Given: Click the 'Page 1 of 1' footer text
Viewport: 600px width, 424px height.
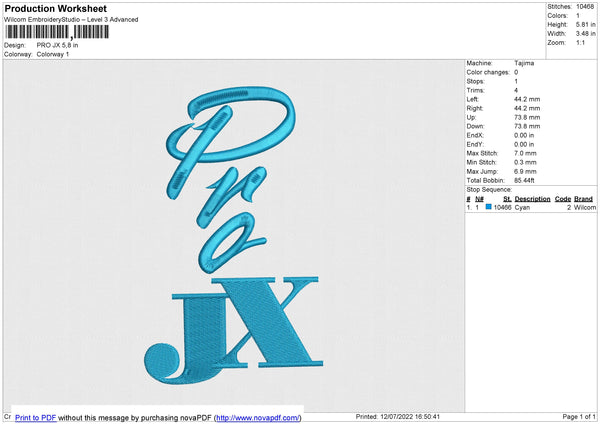Looking at the screenshot, I should click(x=579, y=417).
